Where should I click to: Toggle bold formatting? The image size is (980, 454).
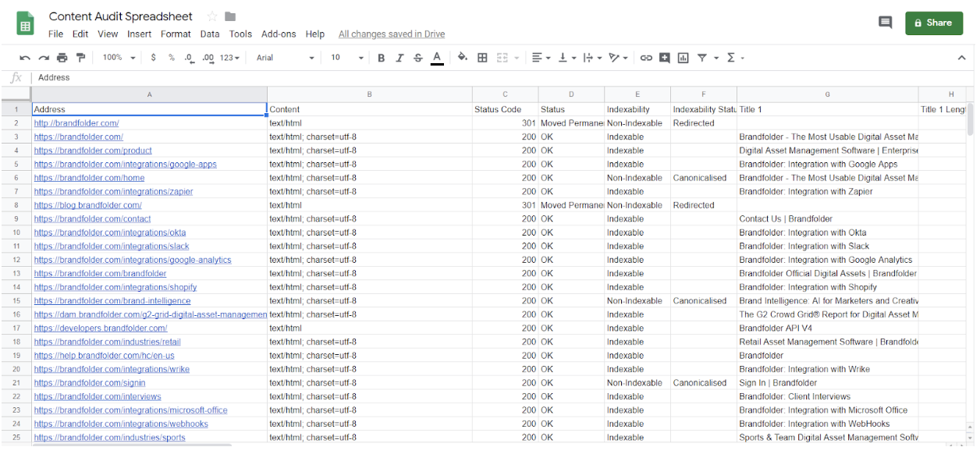point(382,58)
